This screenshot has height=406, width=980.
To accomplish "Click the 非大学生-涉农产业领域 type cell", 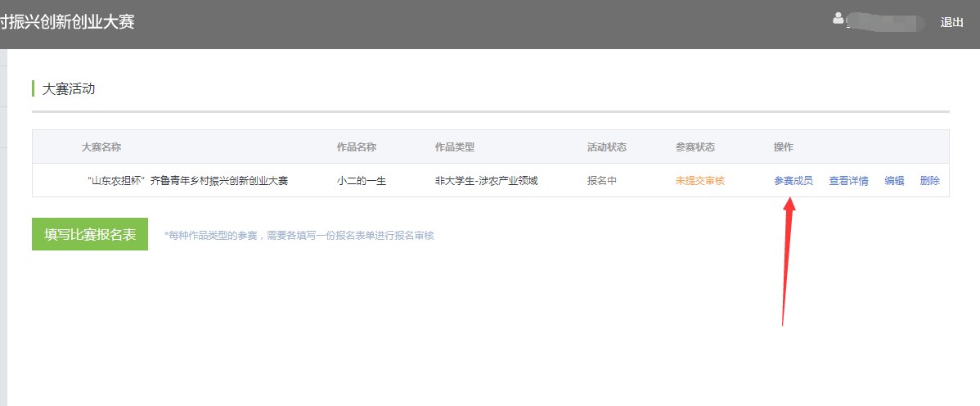I will click(486, 181).
